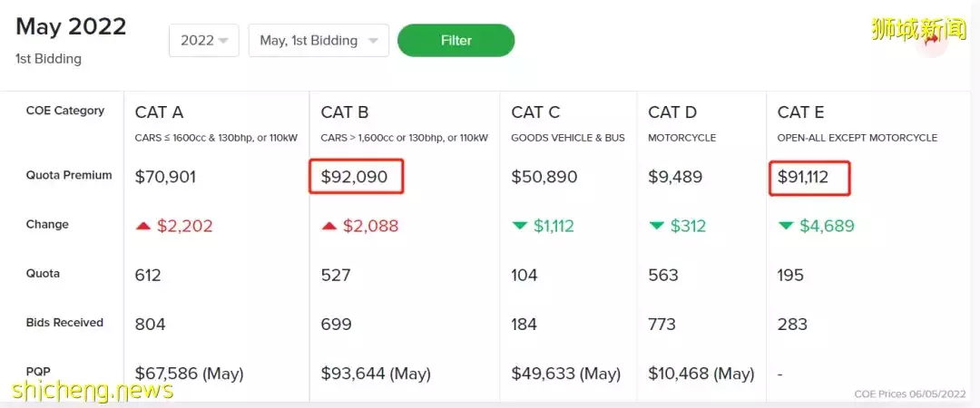Select the CAT A column header
Image resolution: width=980 pixels, height=408 pixels.
point(159,112)
